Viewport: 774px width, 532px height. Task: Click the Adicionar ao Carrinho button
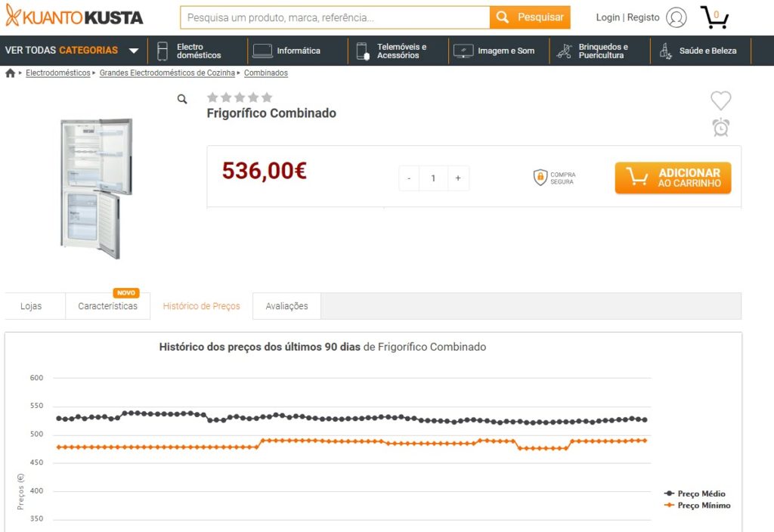[x=673, y=178]
